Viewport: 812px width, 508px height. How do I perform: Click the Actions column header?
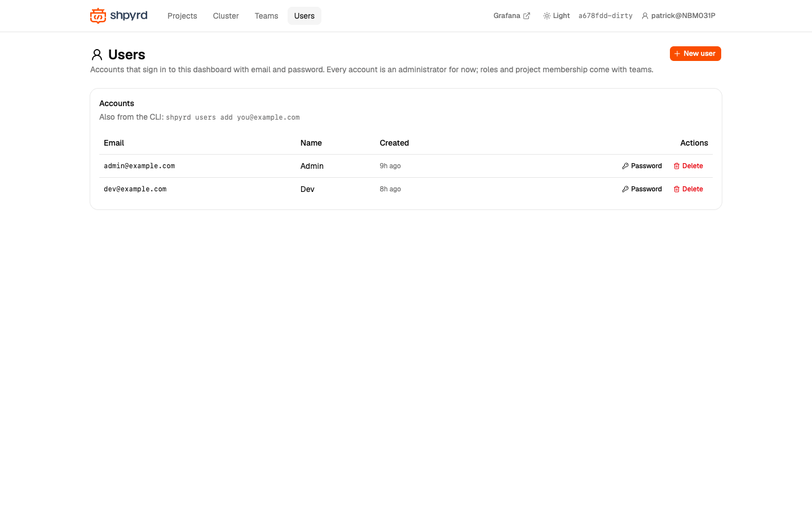coord(694,143)
